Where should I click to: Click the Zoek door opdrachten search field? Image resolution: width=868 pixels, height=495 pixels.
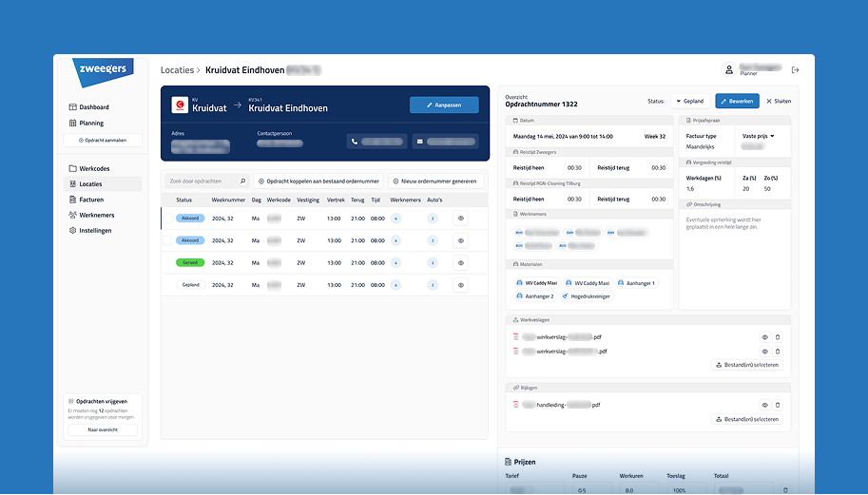(202, 181)
